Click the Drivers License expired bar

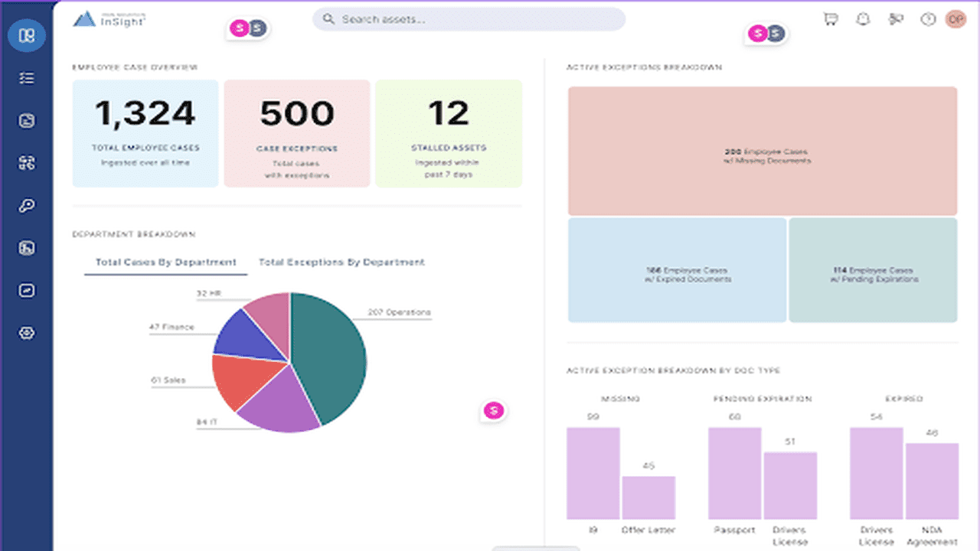876,474
